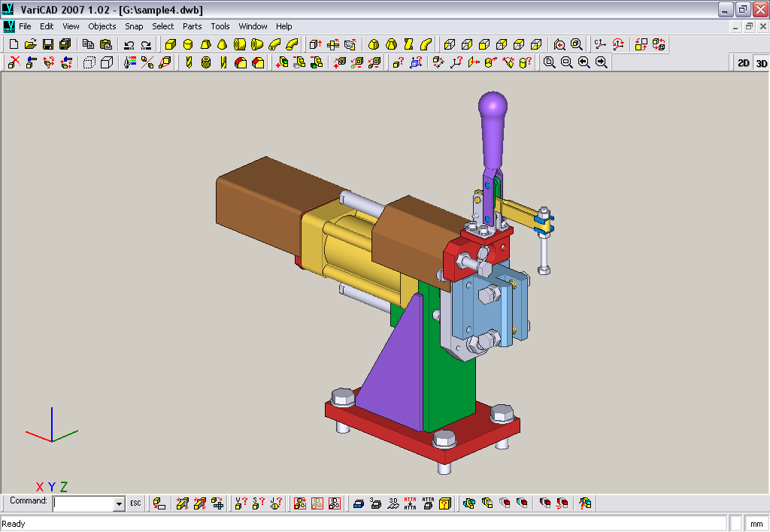The image size is (770, 532).
Task: Click the Paste clipboard icon
Action: [x=105, y=45]
